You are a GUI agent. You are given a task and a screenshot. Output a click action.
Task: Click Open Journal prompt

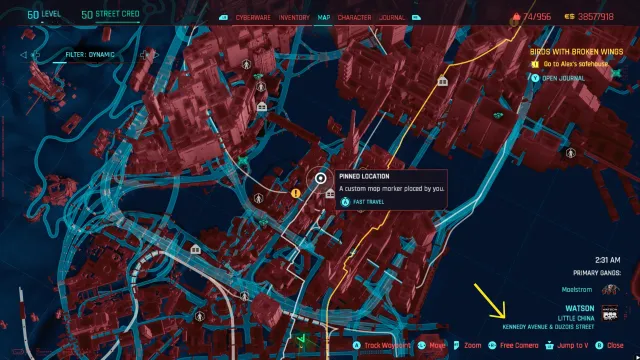563,78
